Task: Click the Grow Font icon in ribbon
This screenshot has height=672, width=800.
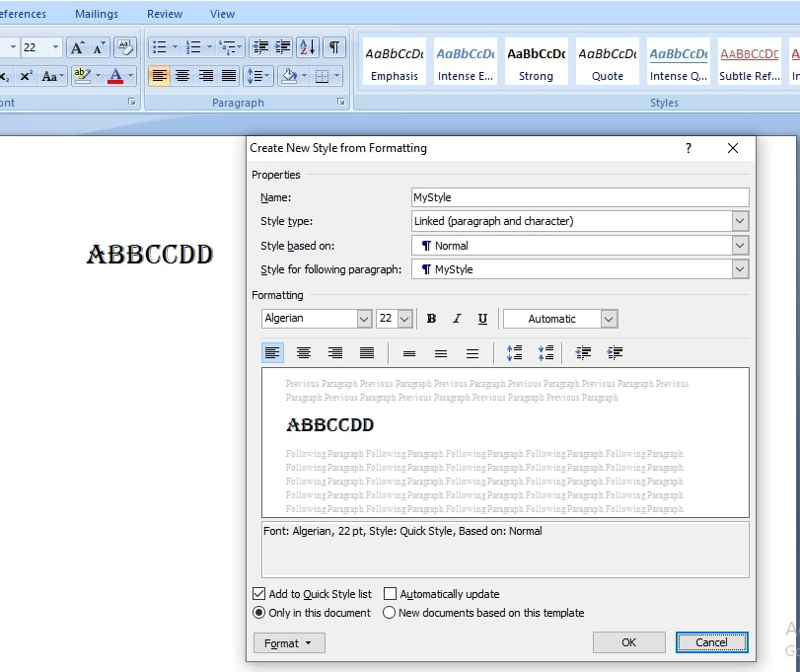Action: pos(77,48)
